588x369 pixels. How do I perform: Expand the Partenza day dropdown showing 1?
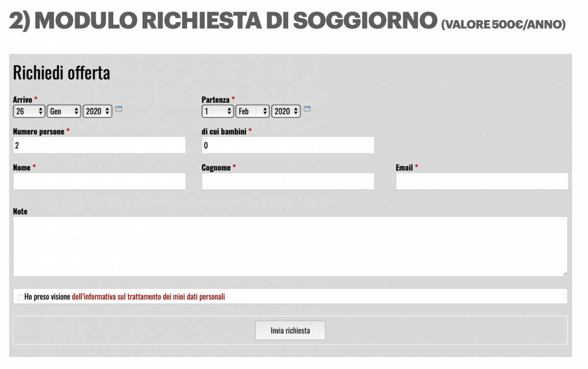pyautogui.click(x=218, y=111)
